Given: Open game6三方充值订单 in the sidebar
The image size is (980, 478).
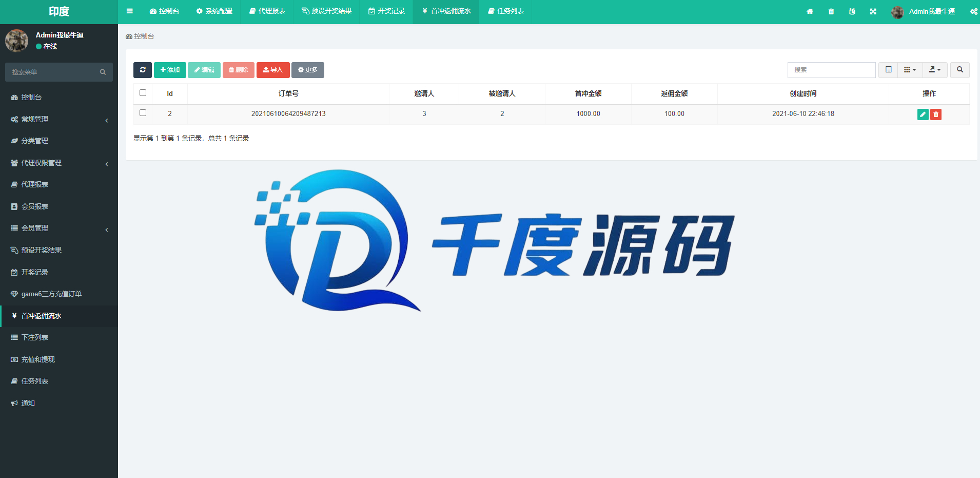Looking at the screenshot, I should [59, 294].
